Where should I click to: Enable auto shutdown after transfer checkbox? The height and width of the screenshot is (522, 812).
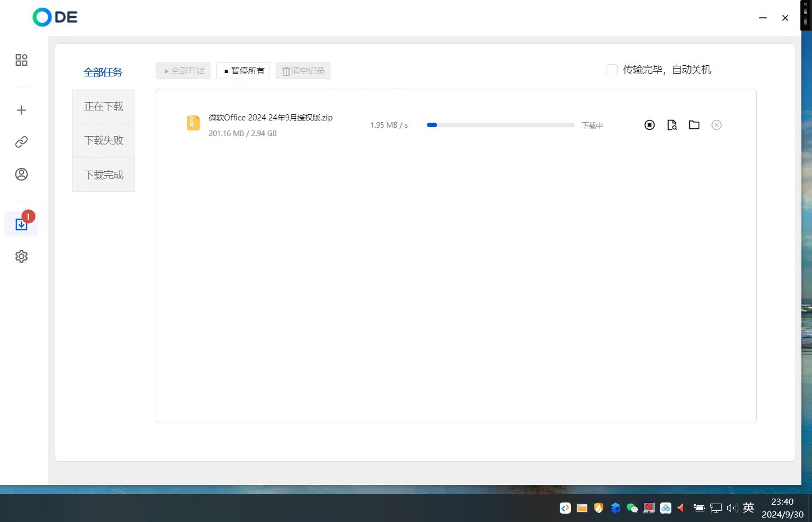click(612, 70)
